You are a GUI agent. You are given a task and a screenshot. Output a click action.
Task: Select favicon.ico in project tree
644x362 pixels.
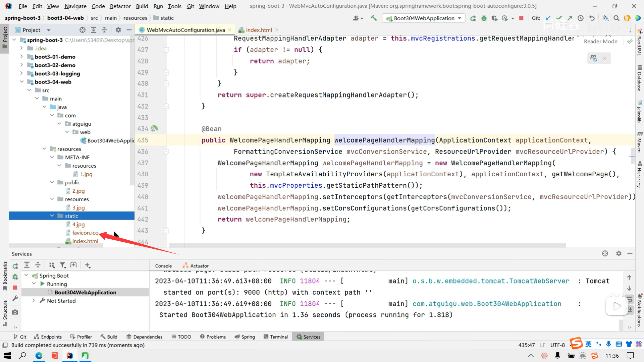tap(85, 233)
